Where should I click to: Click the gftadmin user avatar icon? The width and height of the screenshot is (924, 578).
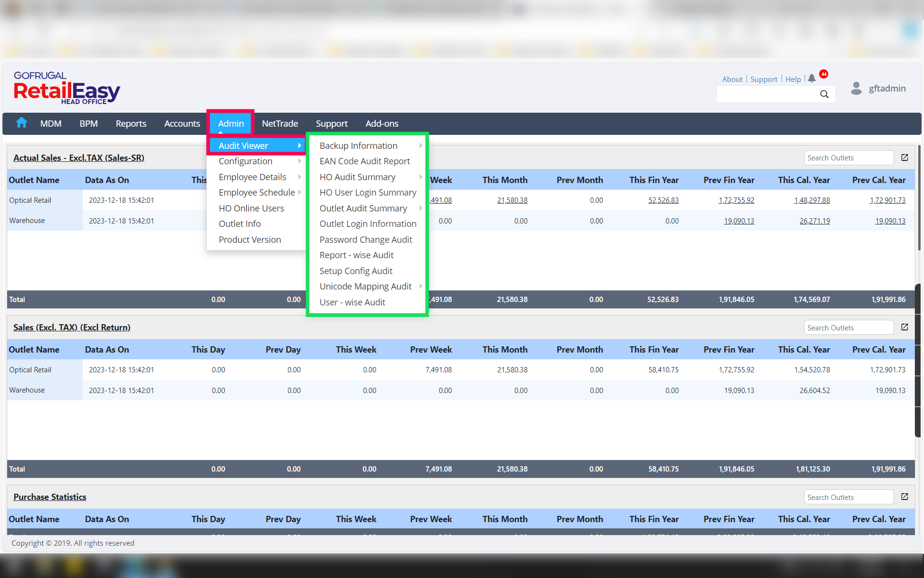[856, 88]
